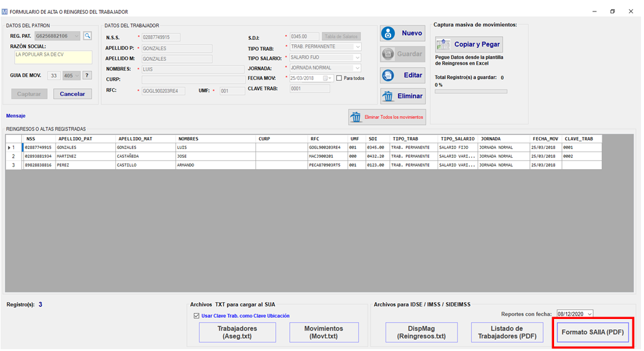Toggle the 'Para todos' checkbox
The height and width of the screenshot is (351, 644).
pos(339,78)
